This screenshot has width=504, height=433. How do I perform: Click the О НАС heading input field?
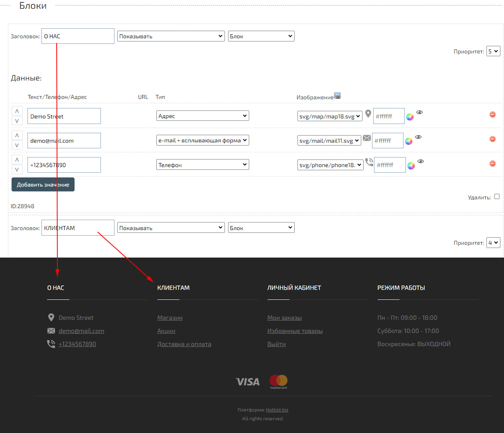click(x=78, y=36)
